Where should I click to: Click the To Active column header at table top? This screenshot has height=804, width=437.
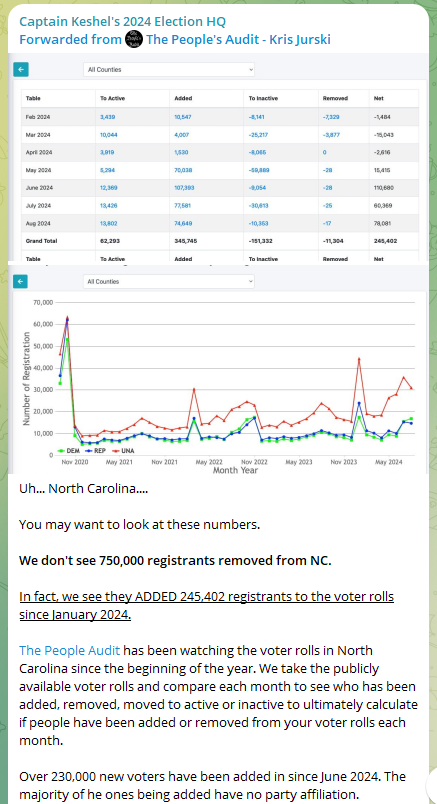coord(112,98)
